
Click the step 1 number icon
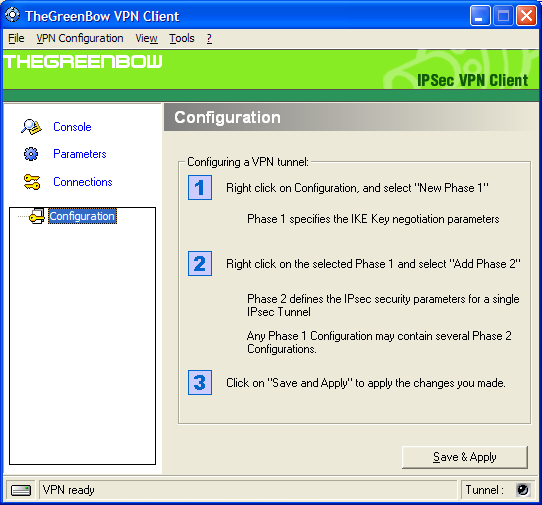pos(200,188)
